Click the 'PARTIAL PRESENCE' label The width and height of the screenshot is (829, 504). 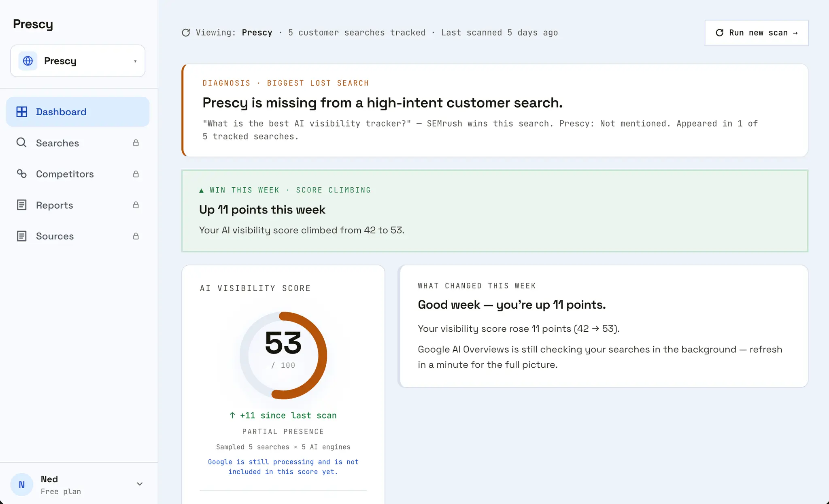pos(283,432)
